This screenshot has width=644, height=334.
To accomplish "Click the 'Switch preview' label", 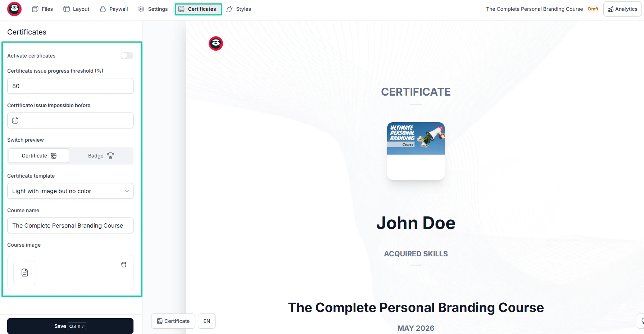I will [26, 140].
